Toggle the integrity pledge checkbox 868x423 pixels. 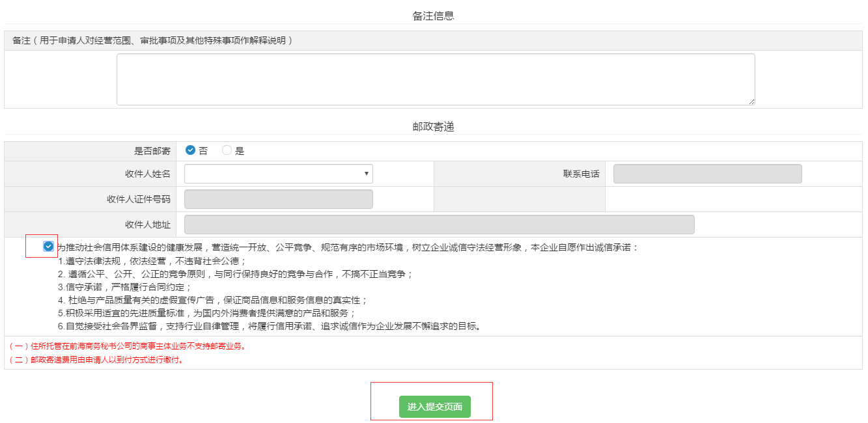pos(48,247)
